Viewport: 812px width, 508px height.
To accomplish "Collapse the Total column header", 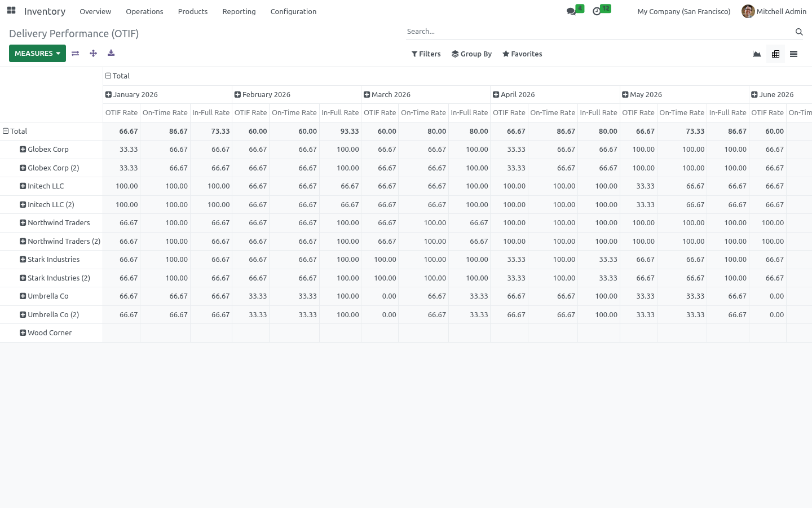I will pos(117,76).
